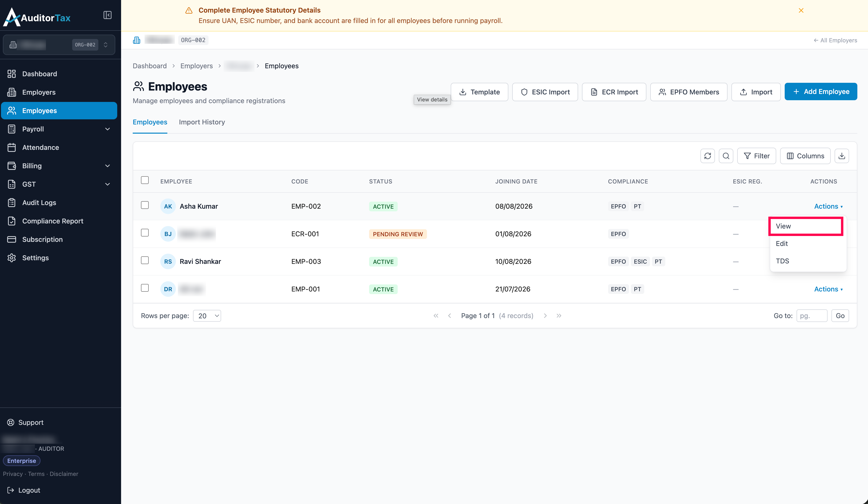868x504 pixels.
Task: Jump to last page arrow
Action: (559, 316)
